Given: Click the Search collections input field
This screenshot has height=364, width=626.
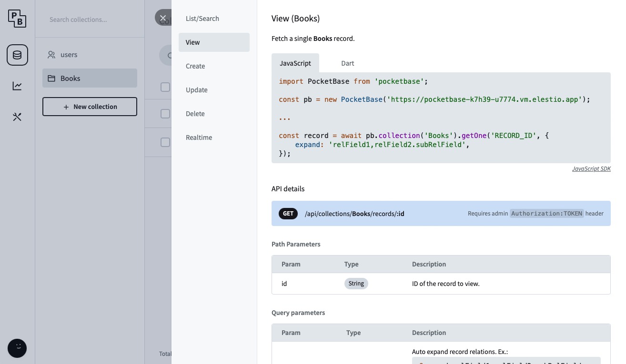Looking at the screenshot, I should [90, 20].
